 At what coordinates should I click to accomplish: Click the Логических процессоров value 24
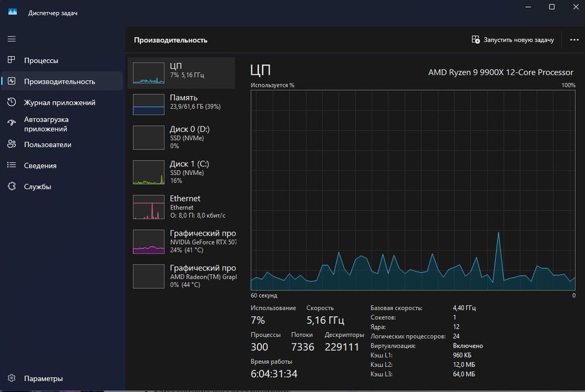pos(456,336)
